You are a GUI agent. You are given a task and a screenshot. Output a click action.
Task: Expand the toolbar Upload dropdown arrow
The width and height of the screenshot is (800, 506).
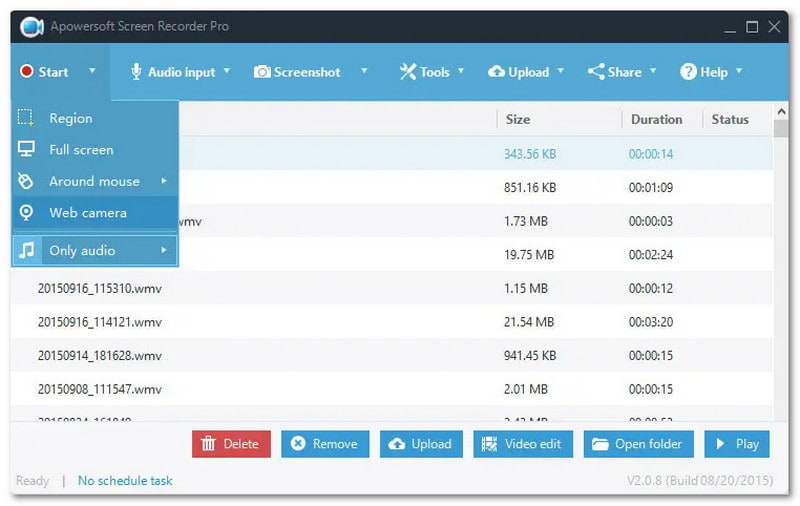pos(560,70)
